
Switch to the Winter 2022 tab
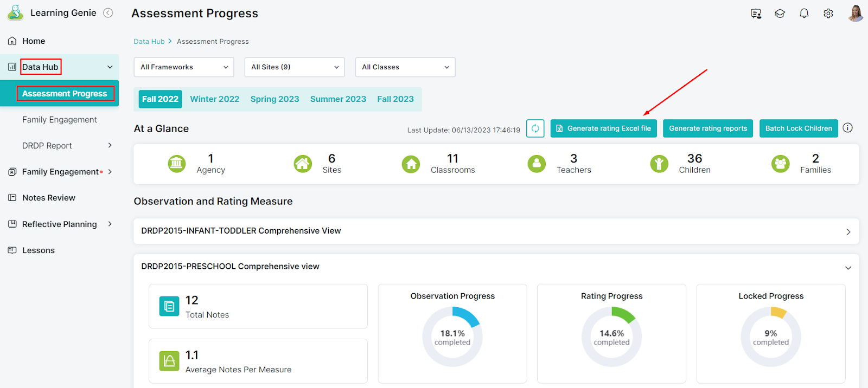click(x=214, y=99)
